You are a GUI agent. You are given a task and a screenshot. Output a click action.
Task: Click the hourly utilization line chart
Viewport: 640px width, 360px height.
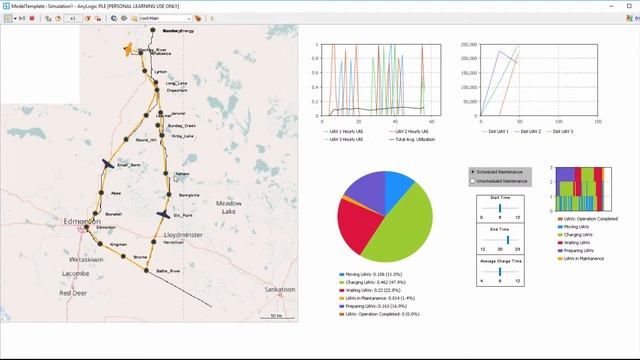(x=381, y=80)
